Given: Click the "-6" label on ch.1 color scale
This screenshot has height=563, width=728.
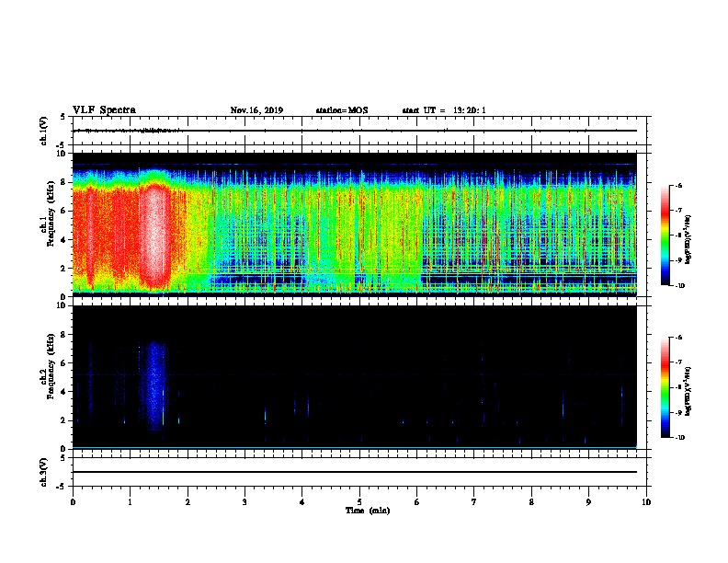Looking at the screenshot, I should (x=678, y=185).
